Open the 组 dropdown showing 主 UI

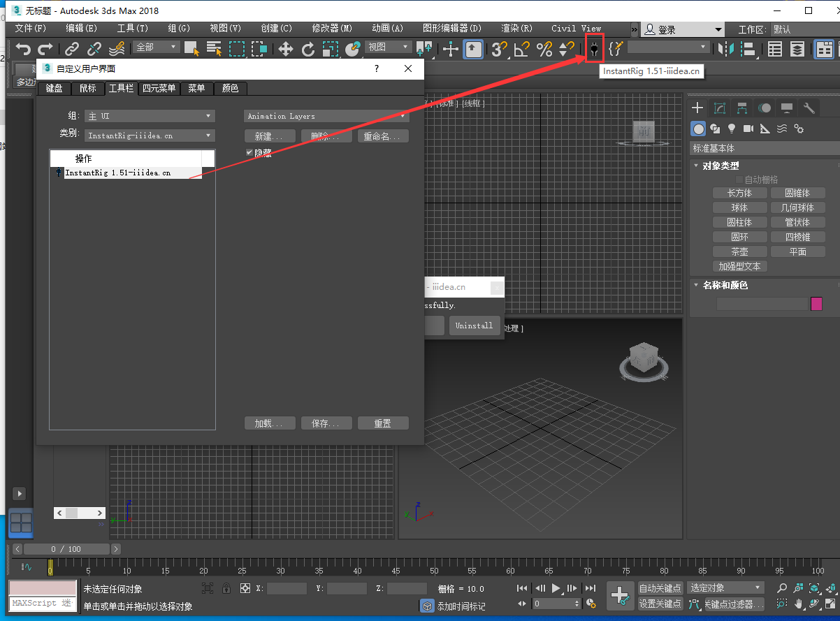(x=150, y=116)
